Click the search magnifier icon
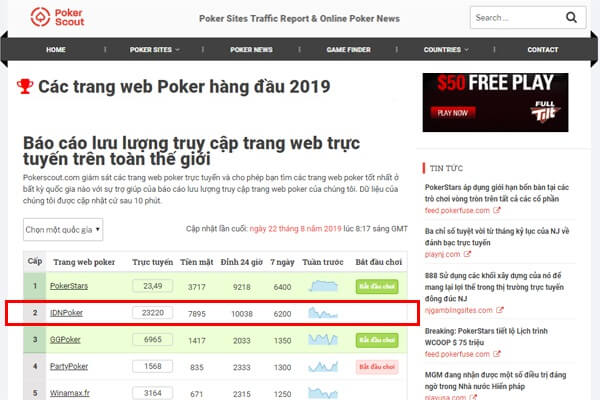 pos(571,18)
